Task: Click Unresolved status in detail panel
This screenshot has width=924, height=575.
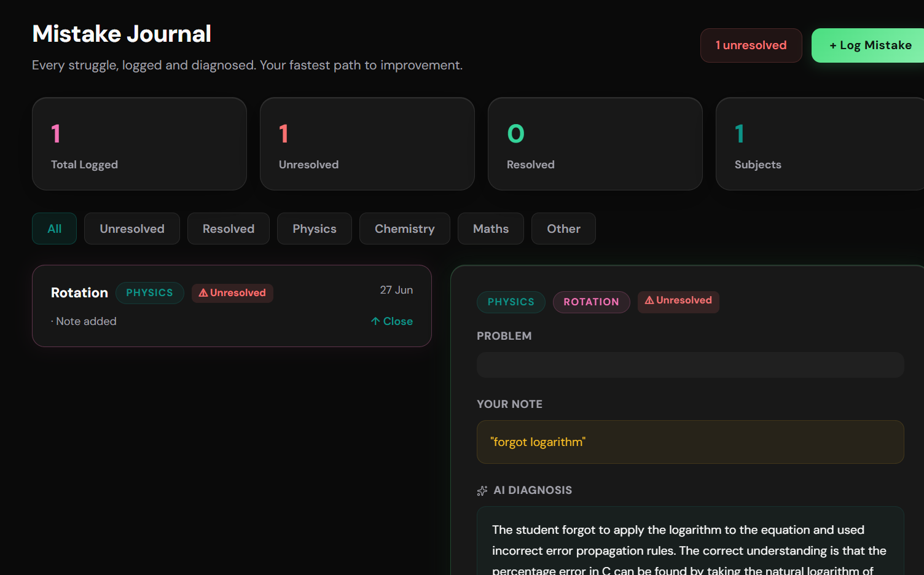Action: tap(678, 300)
